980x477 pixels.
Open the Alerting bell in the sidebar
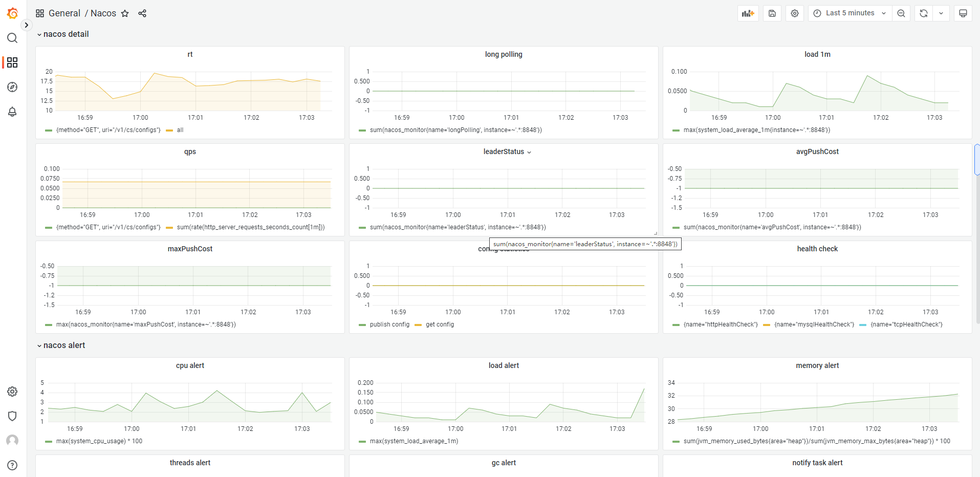click(x=12, y=112)
